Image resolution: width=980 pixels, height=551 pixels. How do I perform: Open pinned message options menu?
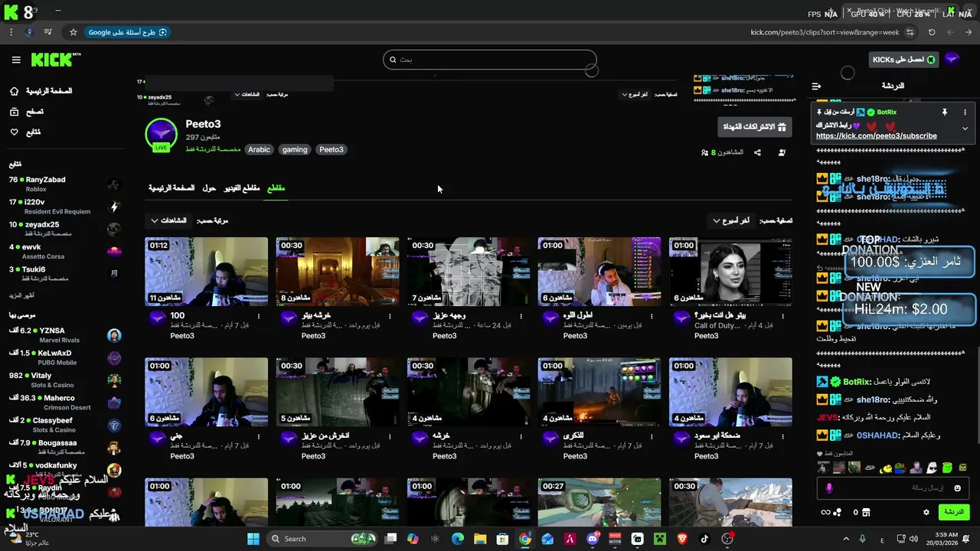[x=965, y=112]
